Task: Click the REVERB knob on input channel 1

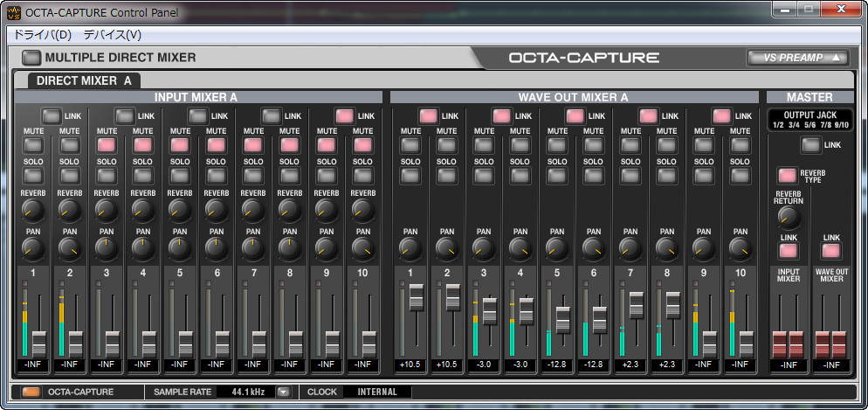Action: coord(33,210)
